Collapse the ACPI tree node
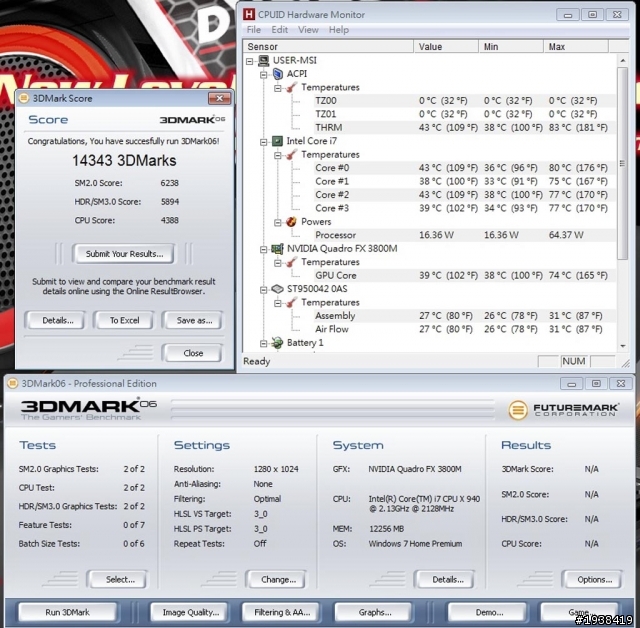The height and width of the screenshot is (628, 640). [264, 75]
